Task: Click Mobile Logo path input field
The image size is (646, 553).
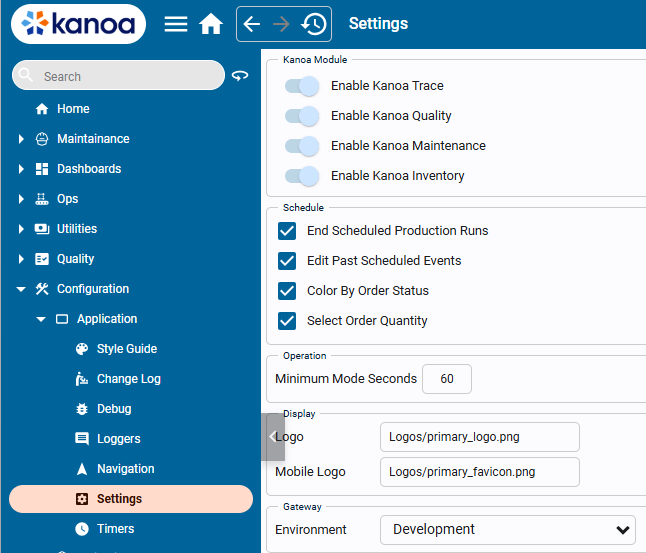Action: coord(480,472)
